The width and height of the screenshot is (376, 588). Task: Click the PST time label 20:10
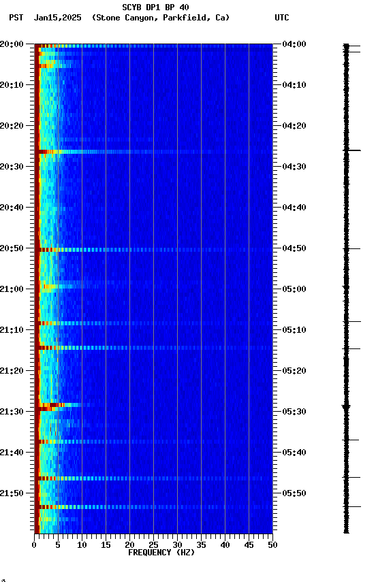click(12, 85)
